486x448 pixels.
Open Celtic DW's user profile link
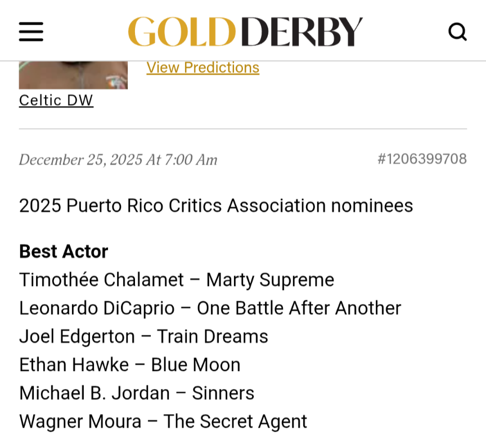[56, 101]
